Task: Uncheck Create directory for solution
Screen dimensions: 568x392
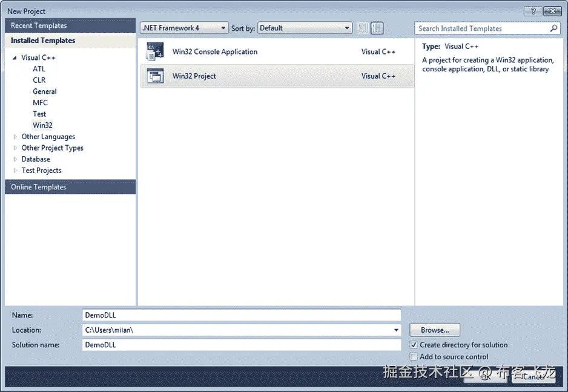Action: click(414, 345)
